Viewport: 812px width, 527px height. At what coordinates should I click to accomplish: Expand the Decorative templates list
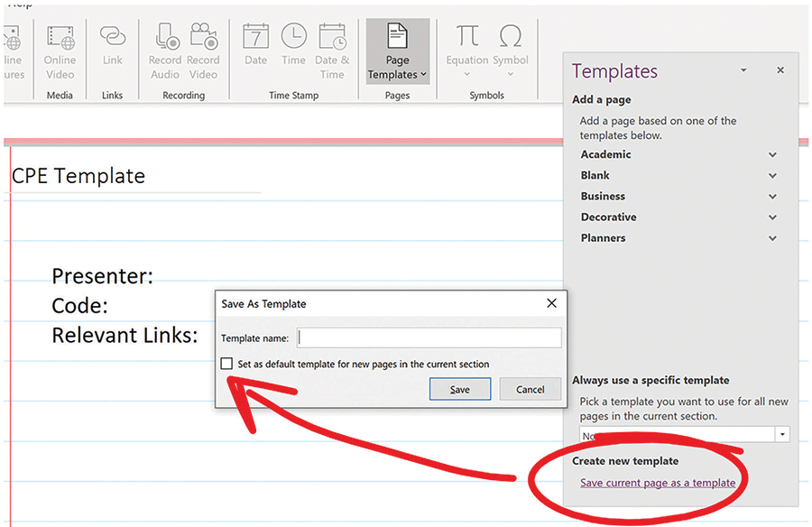point(772,217)
